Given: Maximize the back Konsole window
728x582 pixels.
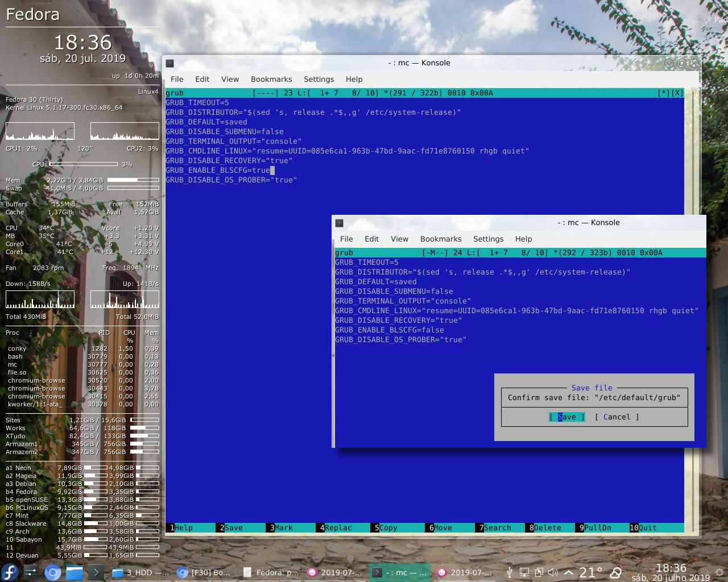Looking at the screenshot, I should (682, 63).
